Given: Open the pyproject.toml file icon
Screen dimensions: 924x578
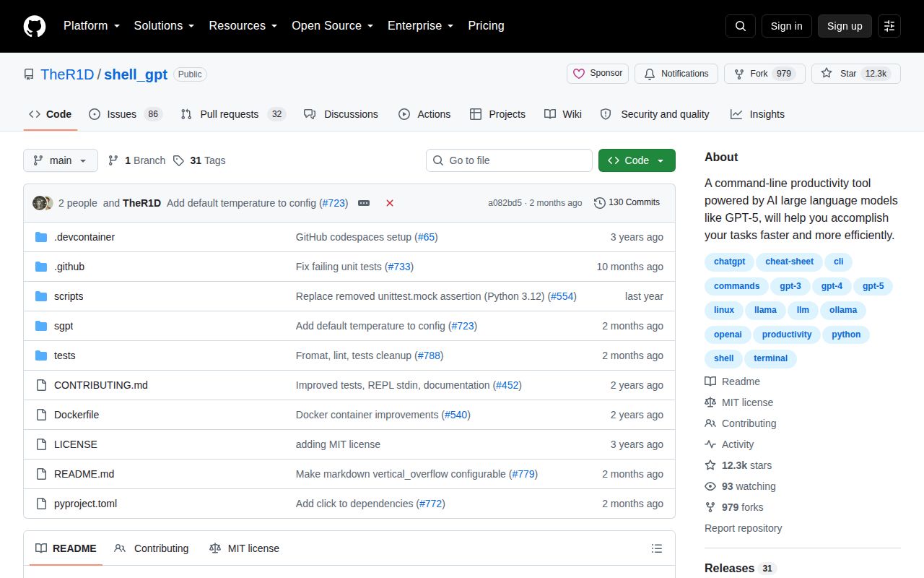Looking at the screenshot, I should [x=41, y=504].
